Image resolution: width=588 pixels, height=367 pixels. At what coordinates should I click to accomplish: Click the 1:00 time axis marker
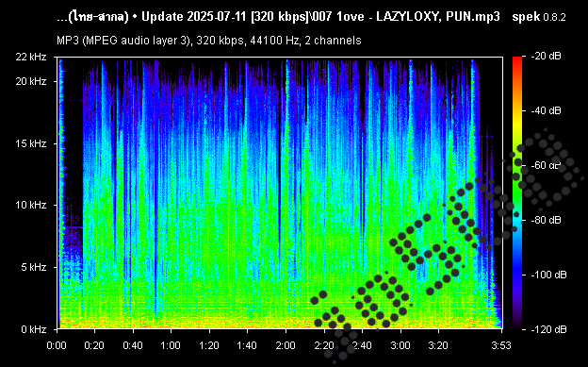(x=171, y=345)
